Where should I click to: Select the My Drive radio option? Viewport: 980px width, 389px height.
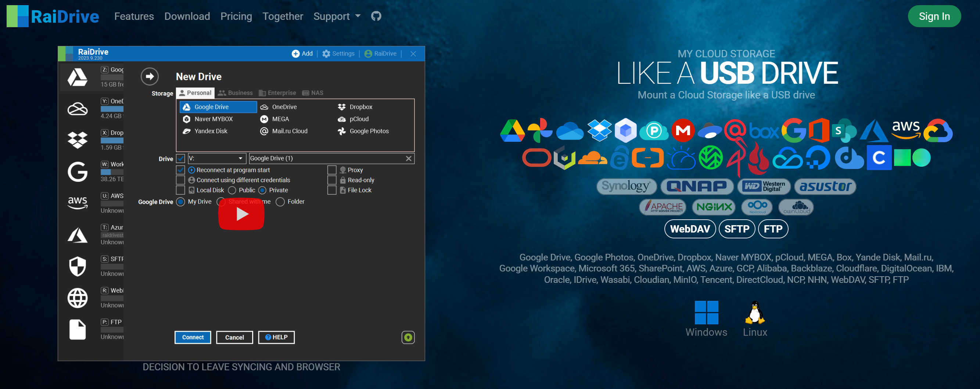tap(181, 202)
